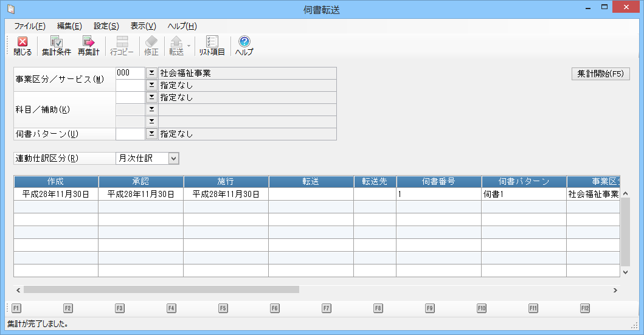Open the 設定(S) menu
This screenshot has height=335, width=644.
106,26
